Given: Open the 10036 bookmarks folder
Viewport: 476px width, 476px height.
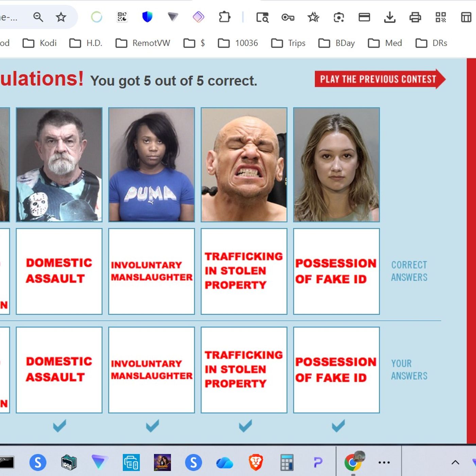Looking at the screenshot, I should [x=238, y=43].
